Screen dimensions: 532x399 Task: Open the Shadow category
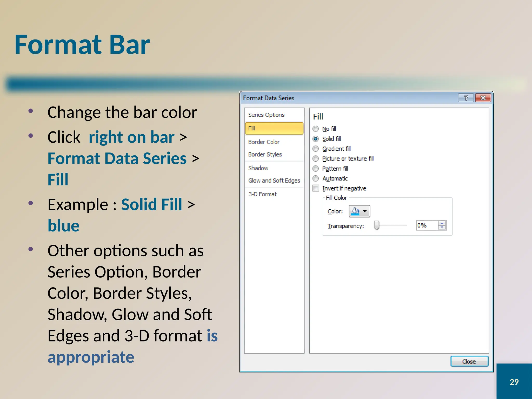click(x=274, y=168)
